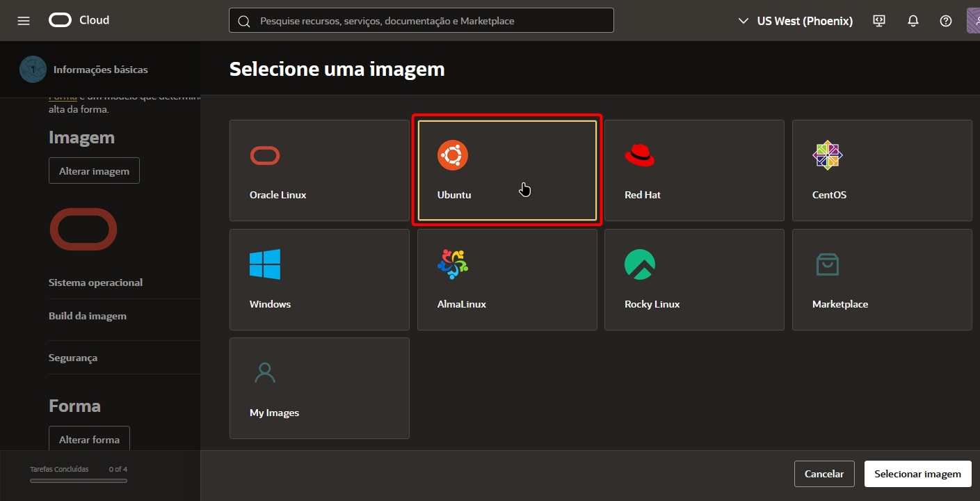Click the Rocky Linux logo icon
The image size is (980, 501).
[640, 264]
